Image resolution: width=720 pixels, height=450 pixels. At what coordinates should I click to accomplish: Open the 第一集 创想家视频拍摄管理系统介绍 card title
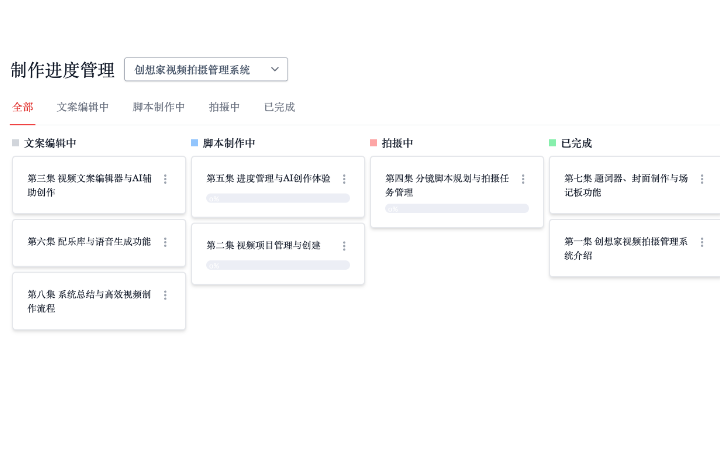pyautogui.click(x=626, y=248)
